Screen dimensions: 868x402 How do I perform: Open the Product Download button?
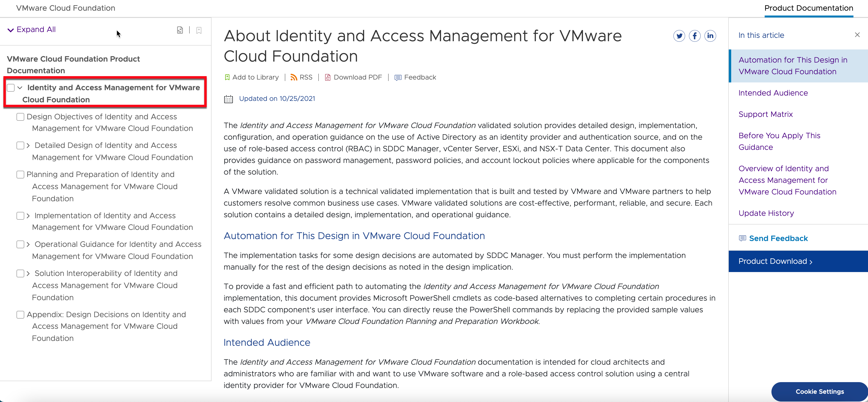(775, 261)
